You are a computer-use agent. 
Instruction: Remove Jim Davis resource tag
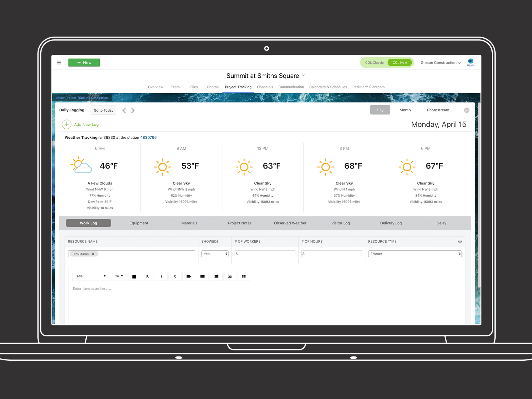tap(93, 254)
